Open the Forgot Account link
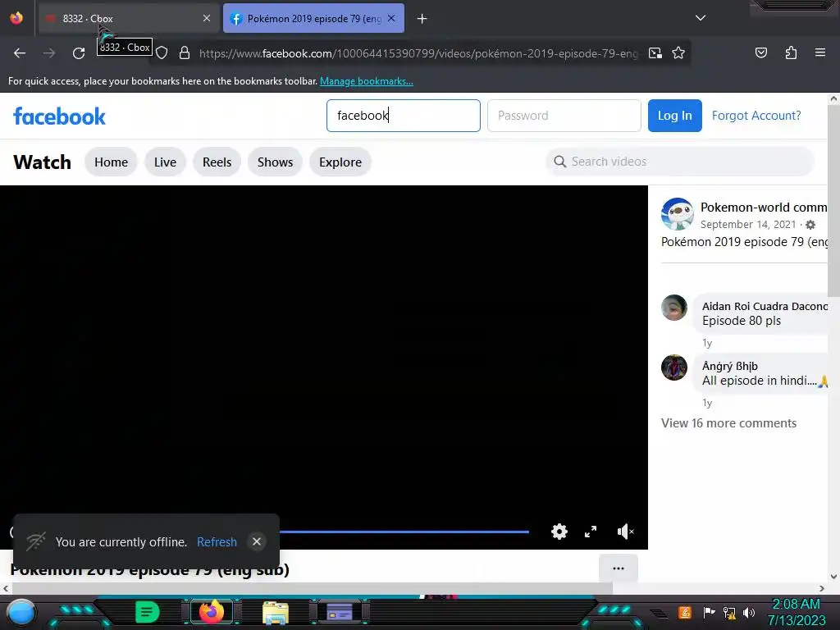 click(756, 116)
